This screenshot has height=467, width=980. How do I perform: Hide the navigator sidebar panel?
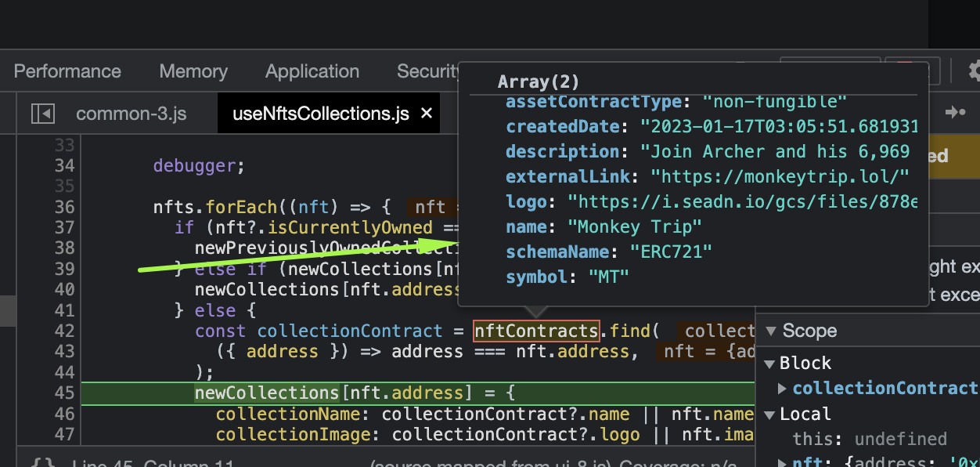click(44, 113)
